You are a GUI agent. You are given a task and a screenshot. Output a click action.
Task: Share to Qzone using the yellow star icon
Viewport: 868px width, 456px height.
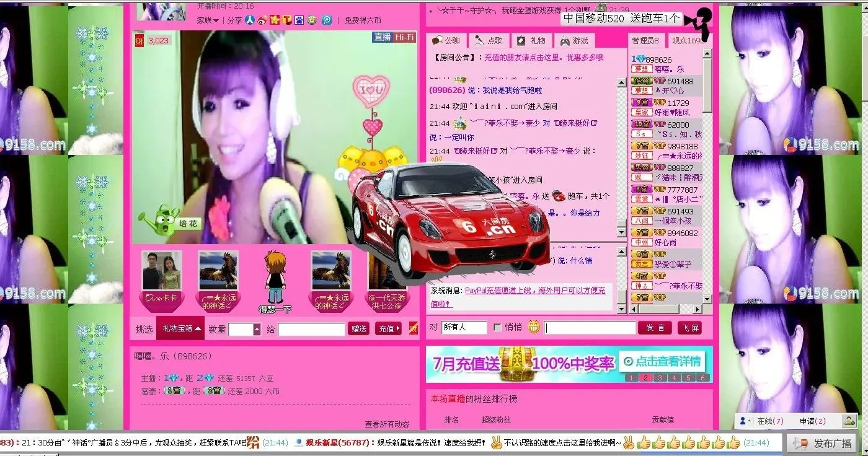(275, 20)
